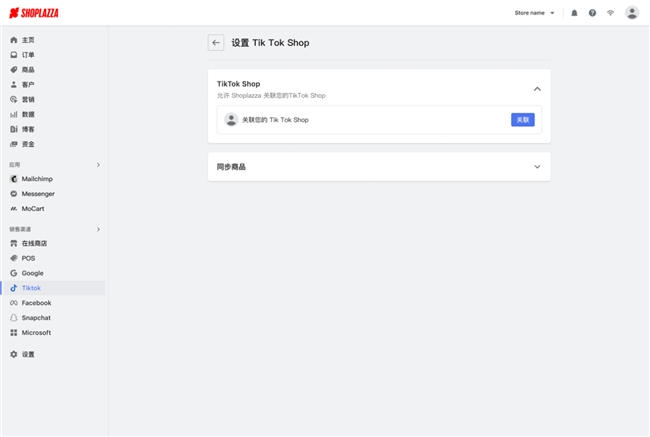The image size is (650, 437).
Task: Expand the 销售渠道 section arrow
Action: pyautogui.click(x=98, y=229)
